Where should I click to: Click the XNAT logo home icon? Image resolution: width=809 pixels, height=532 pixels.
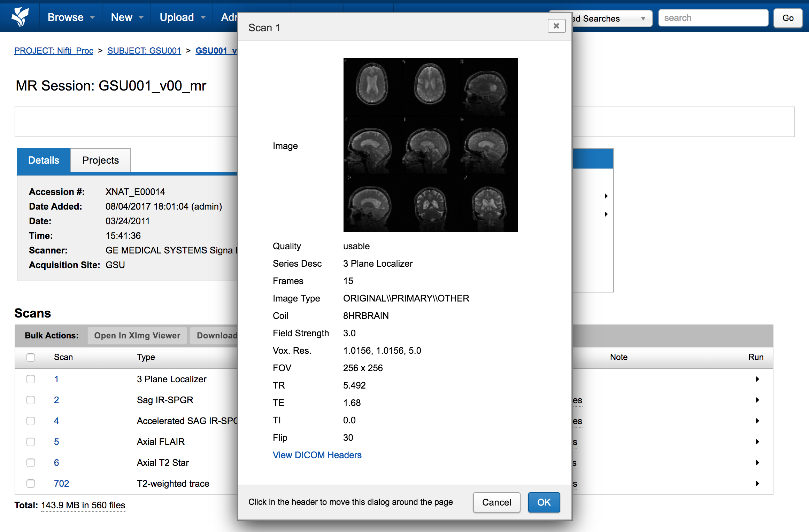point(20,17)
